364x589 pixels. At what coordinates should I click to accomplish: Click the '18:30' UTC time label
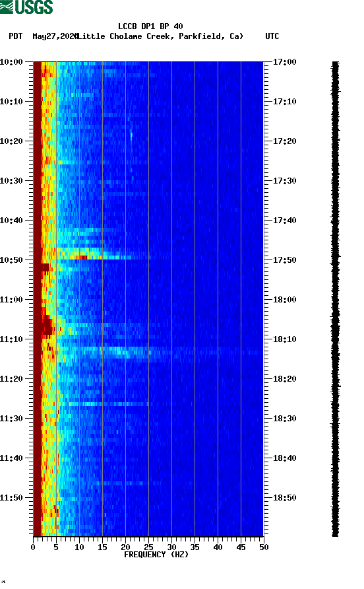point(284,419)
